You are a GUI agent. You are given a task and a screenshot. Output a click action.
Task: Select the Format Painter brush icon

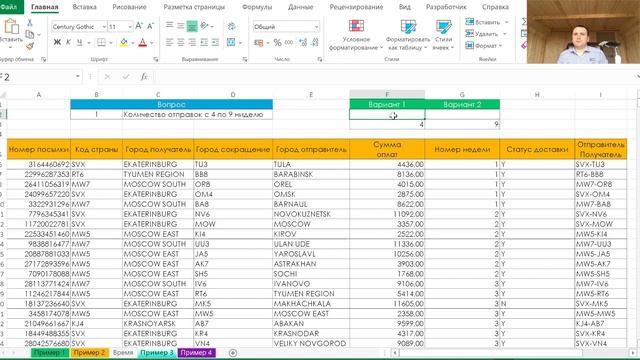click(29, 47)
